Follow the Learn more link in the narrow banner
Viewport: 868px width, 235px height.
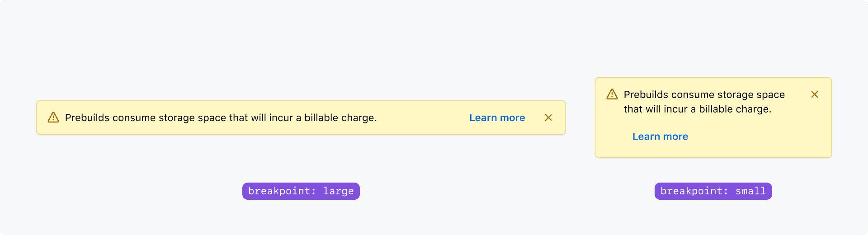click(660, 136)
